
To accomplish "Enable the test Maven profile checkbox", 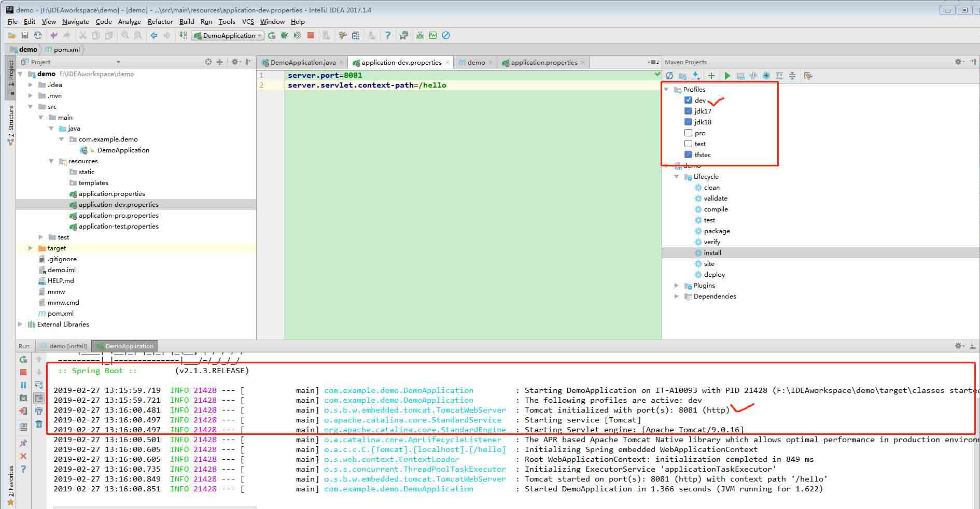I will point(688,144).
